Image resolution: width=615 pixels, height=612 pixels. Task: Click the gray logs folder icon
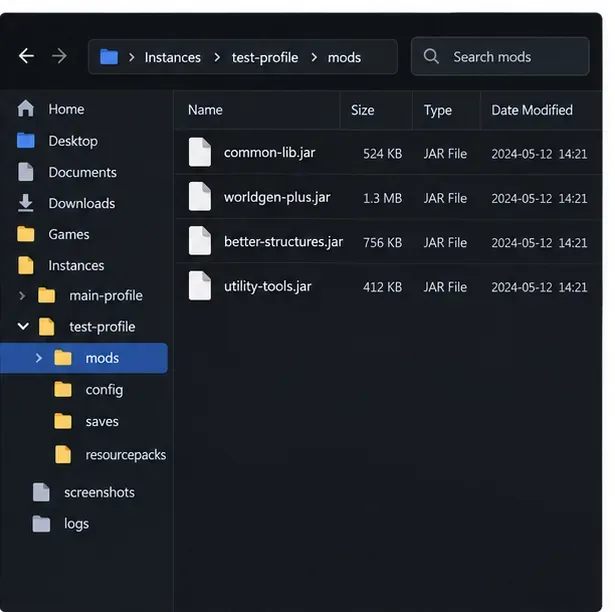(x=41, y=524)
